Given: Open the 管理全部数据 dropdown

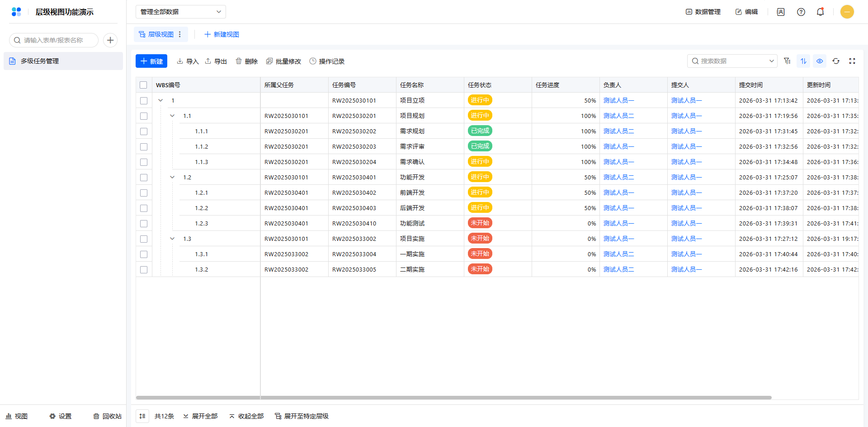Looking at the screenshot, I should 180,12.
